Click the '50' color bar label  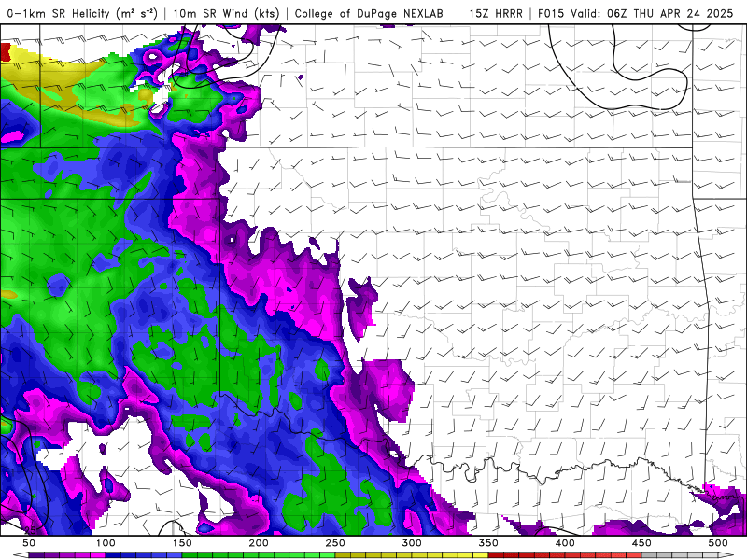(x=29, y=543)
